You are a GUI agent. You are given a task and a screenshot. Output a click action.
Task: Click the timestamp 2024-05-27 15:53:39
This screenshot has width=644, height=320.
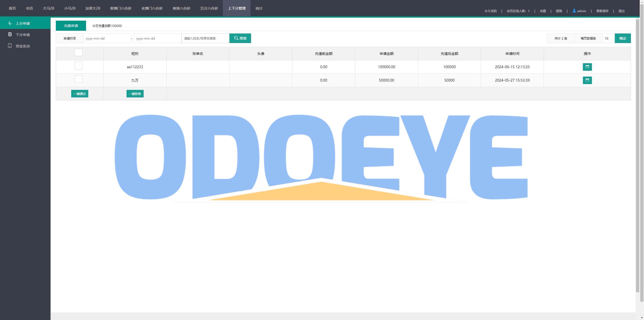512,80
